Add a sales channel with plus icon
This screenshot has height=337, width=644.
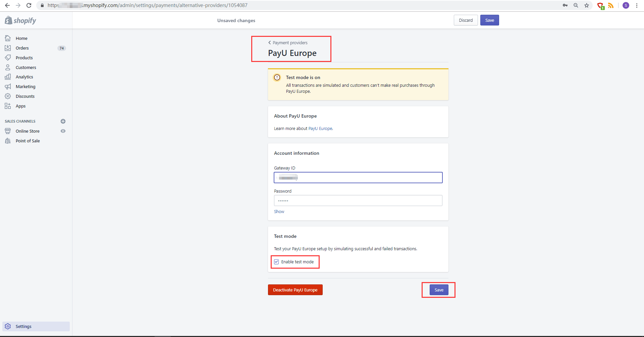tap(63, 121)
